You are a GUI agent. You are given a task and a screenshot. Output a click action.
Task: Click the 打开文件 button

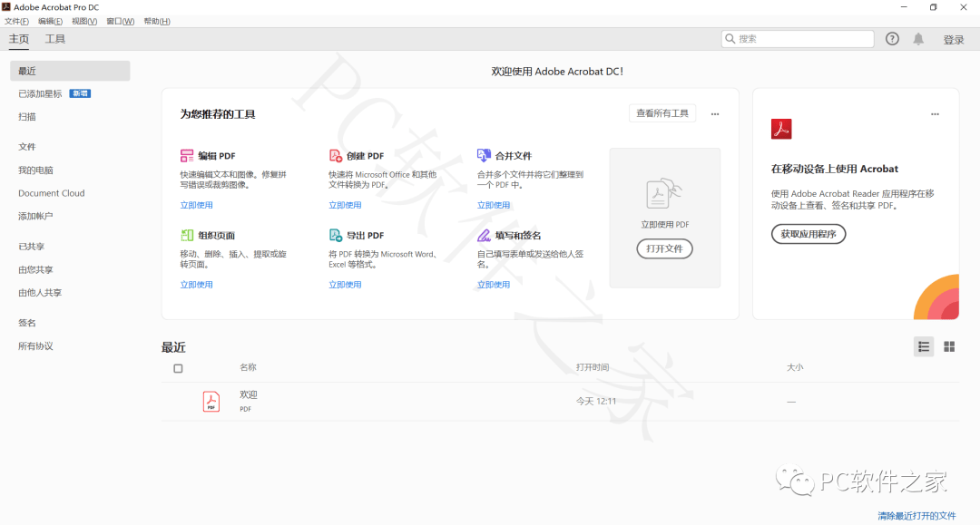point(664,248)
